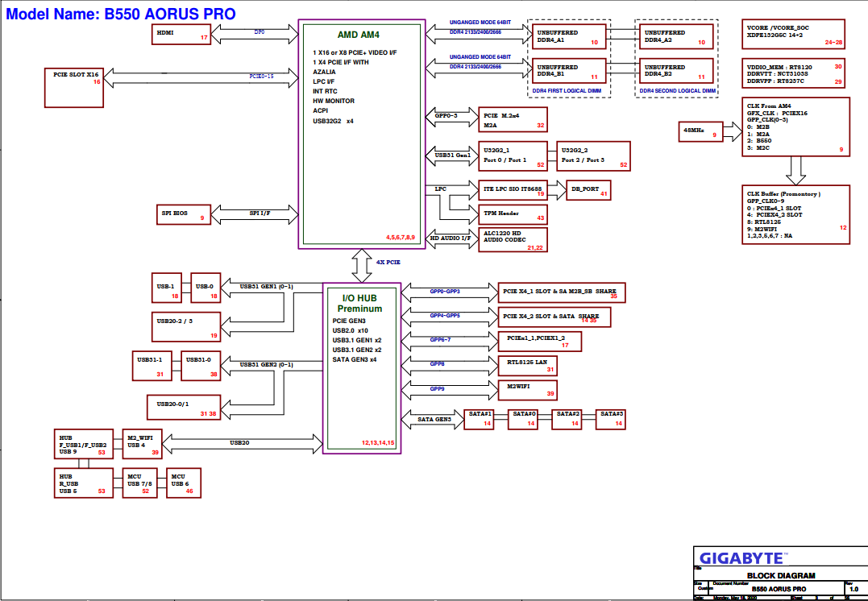868x601 pixels.
Task: Select the RTL8125 LAN block
Action: [x=528, y=366]
